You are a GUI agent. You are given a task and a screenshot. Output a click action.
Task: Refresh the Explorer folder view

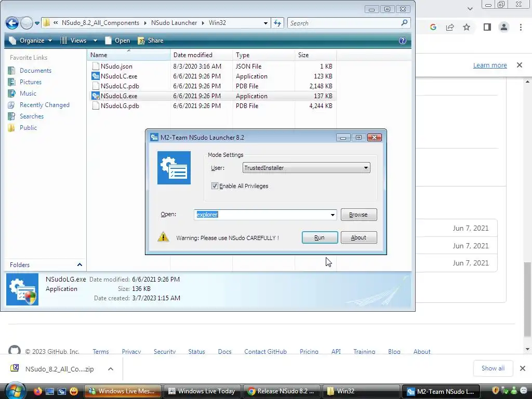[277, 23]
